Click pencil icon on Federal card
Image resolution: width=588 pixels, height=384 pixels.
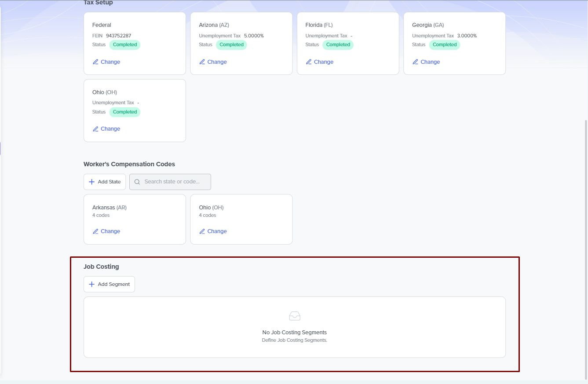(x=95, y=62)
